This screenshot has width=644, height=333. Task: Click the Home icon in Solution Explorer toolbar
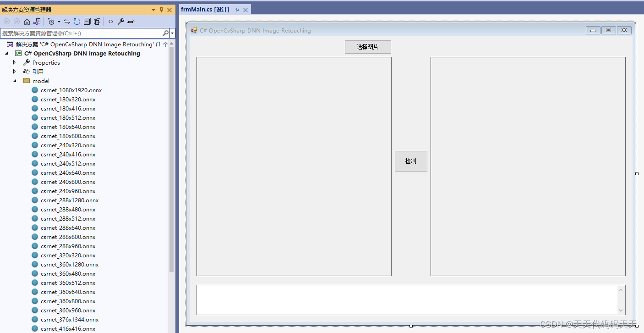27,22
